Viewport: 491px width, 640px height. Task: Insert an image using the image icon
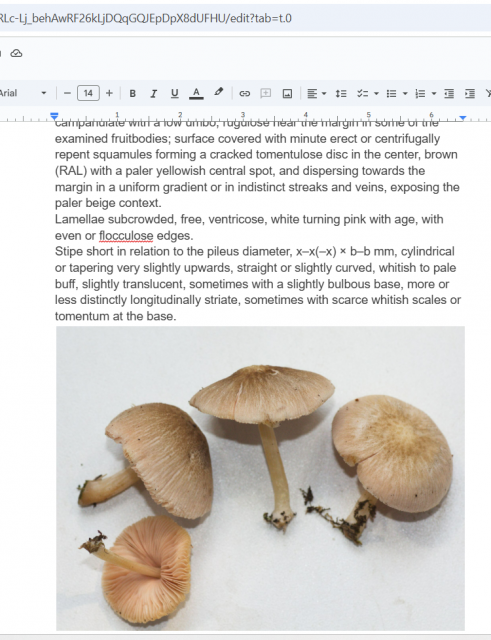click(x=287, y=94)
